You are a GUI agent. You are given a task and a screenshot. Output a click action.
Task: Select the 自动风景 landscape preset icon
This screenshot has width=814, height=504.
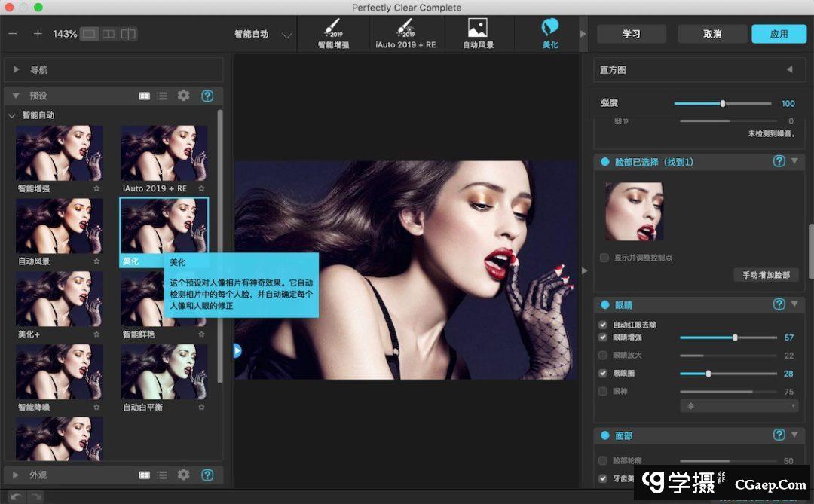tap(478, 34)
